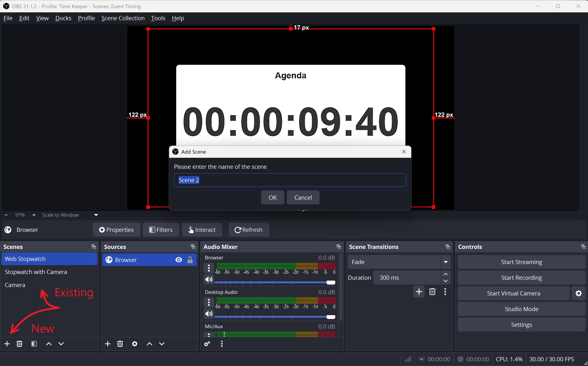Open the Scene Collection menu
Screen dimensions: 588x366
point(123,18)
